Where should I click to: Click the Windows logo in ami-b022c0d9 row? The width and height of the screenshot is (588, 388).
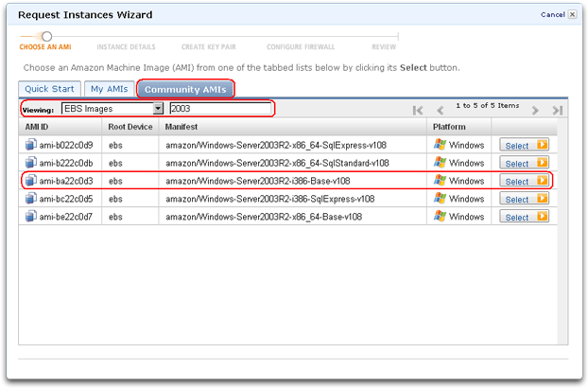pyautogui.click(x=440, y=145)
